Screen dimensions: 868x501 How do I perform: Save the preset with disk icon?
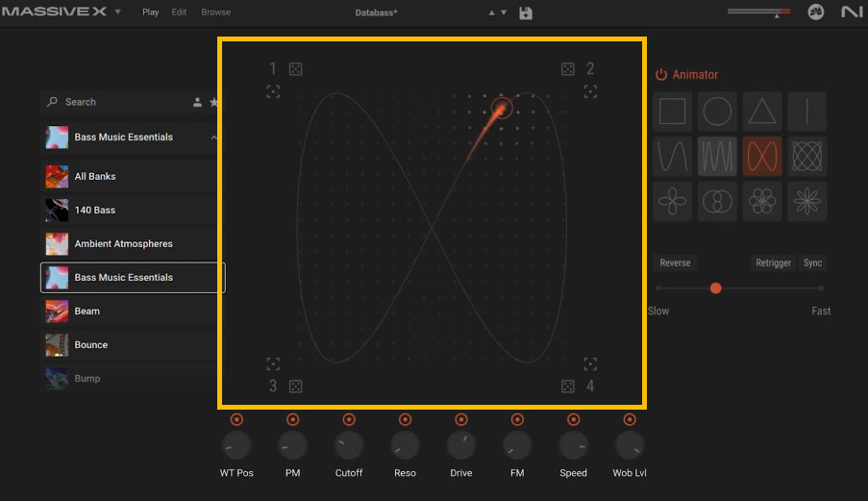pyautogui.click(x=526, y=13)
